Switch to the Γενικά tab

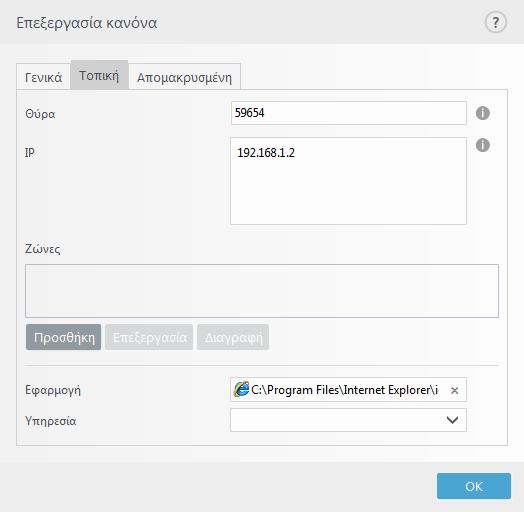coord(43,78)
